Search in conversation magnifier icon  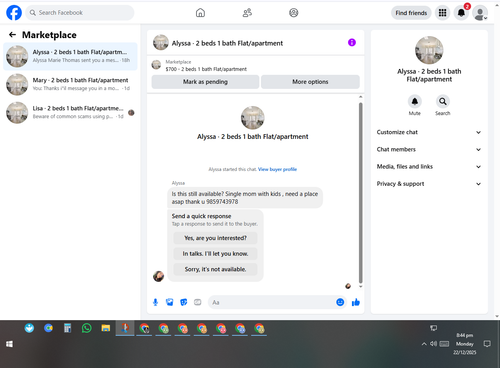coord(443,101)
